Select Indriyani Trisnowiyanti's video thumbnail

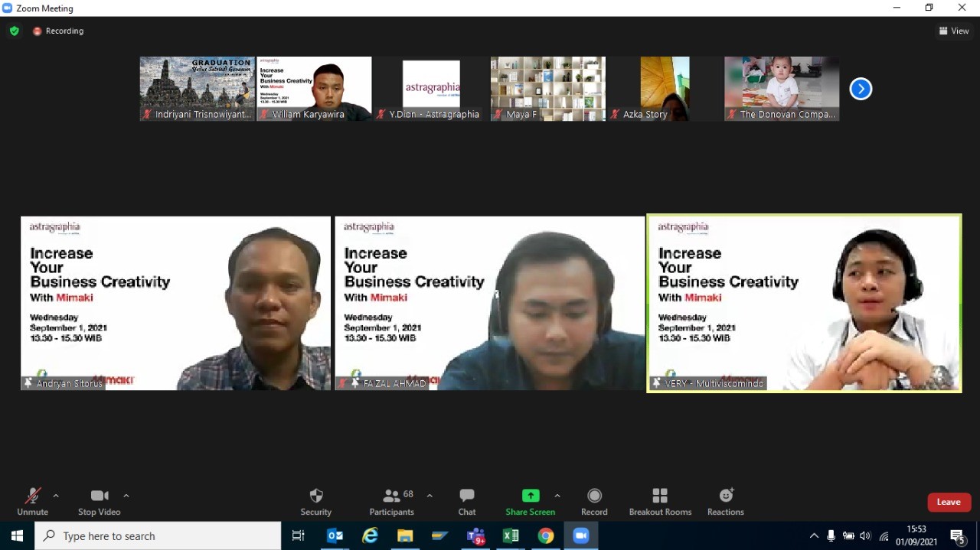coord(198,89)
